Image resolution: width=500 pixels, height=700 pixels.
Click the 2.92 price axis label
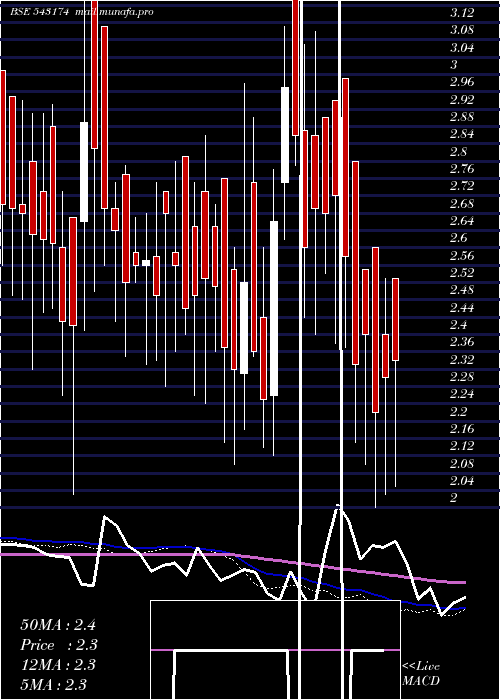coord(462,100)
